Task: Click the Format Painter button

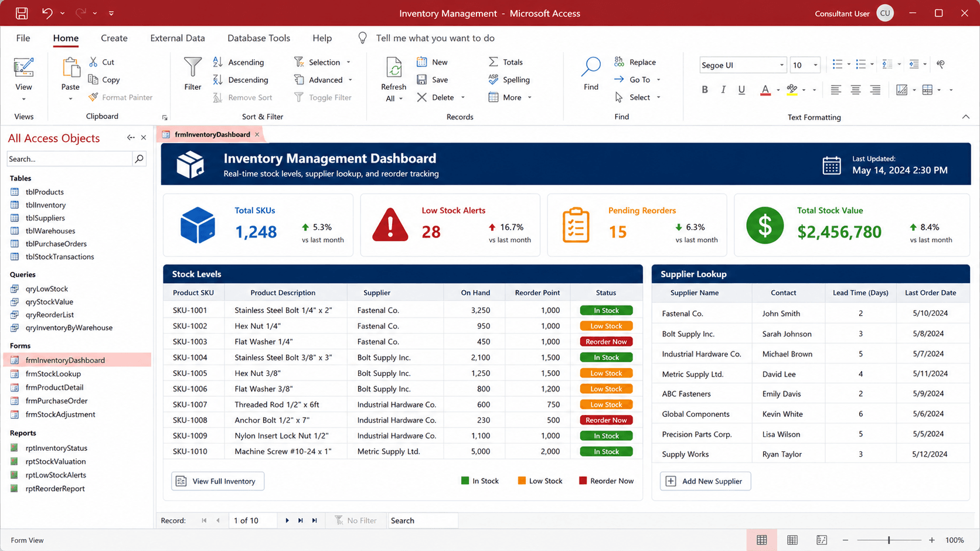Action: 121,97
